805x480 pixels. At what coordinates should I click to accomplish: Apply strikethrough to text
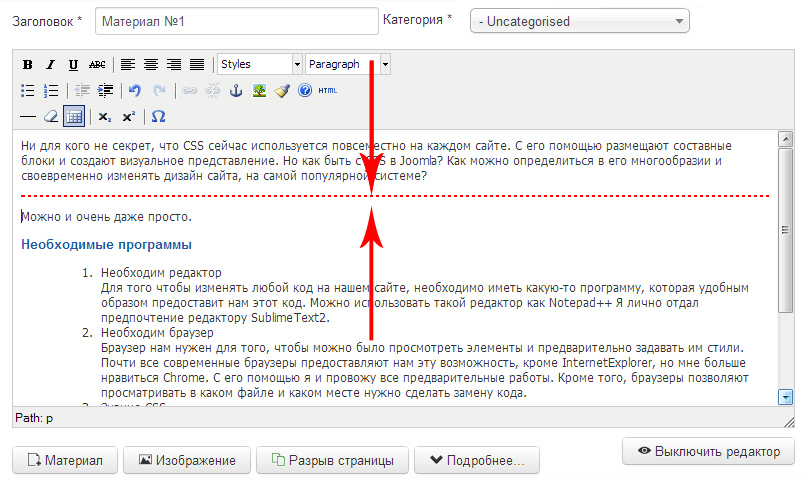pyautogui.click(x=97, y=65)
